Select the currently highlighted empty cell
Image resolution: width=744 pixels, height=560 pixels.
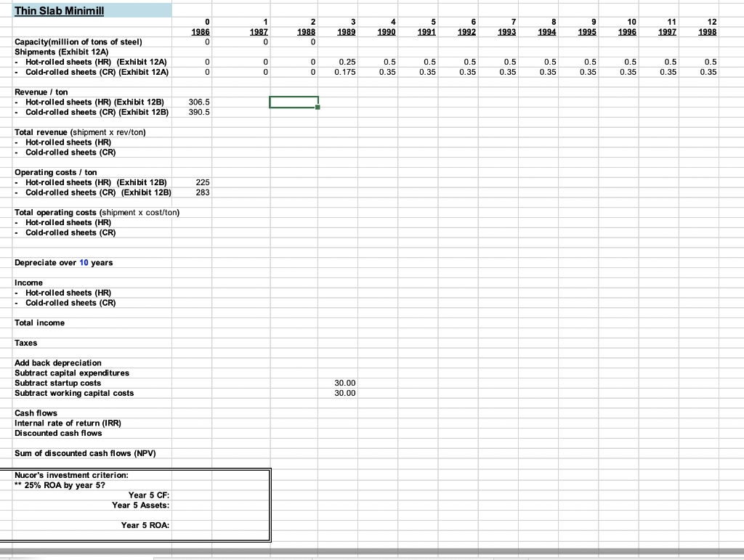[294, 102]
